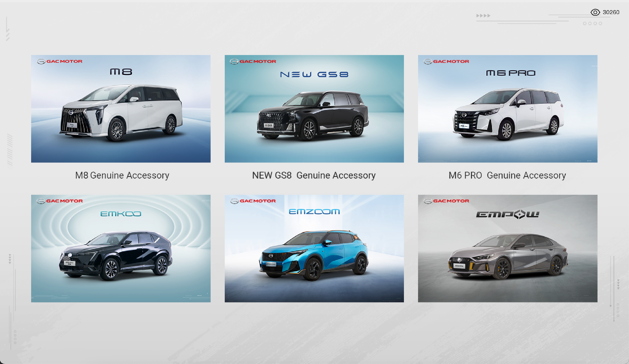The width and height of the screenshot is (629, 364).
Task: Click GAC MOTOR logo on NEW GS8 card
Action: (x=253, y=61)
